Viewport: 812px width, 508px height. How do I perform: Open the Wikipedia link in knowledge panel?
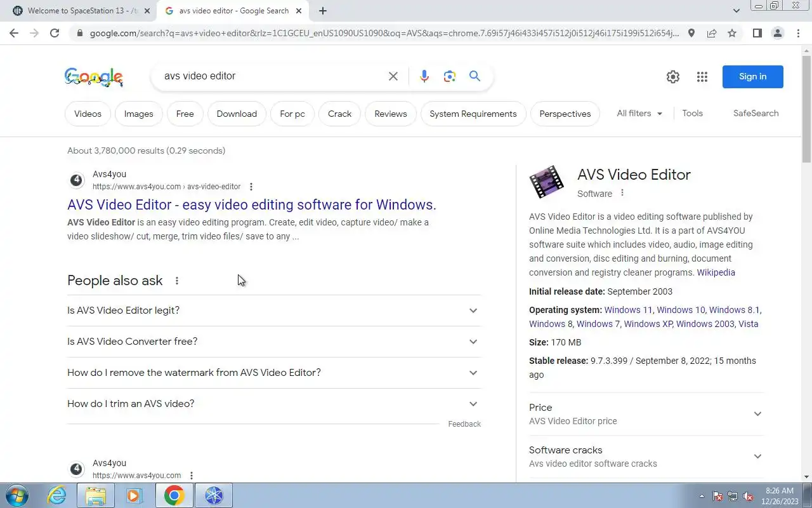[716, 272]
